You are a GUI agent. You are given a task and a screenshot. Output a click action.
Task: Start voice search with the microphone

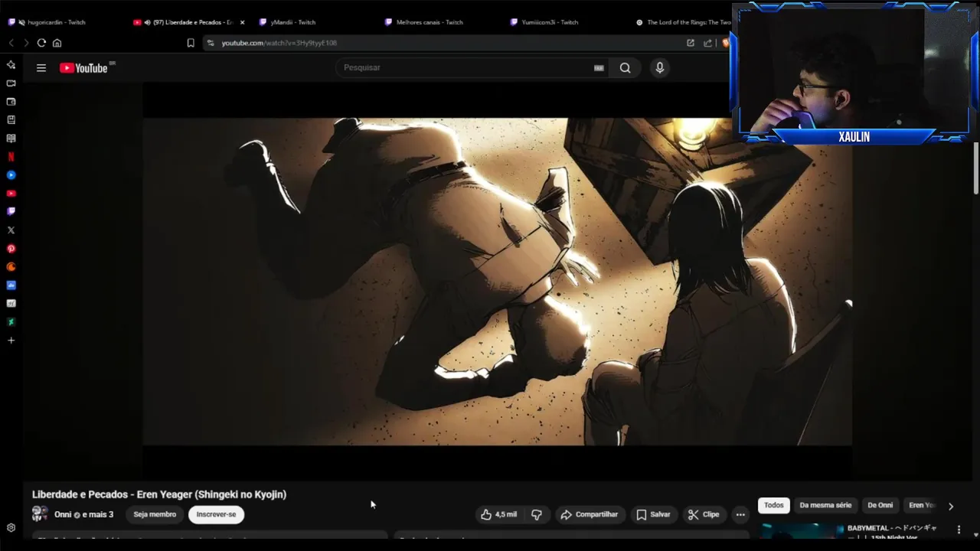(660, 68)
